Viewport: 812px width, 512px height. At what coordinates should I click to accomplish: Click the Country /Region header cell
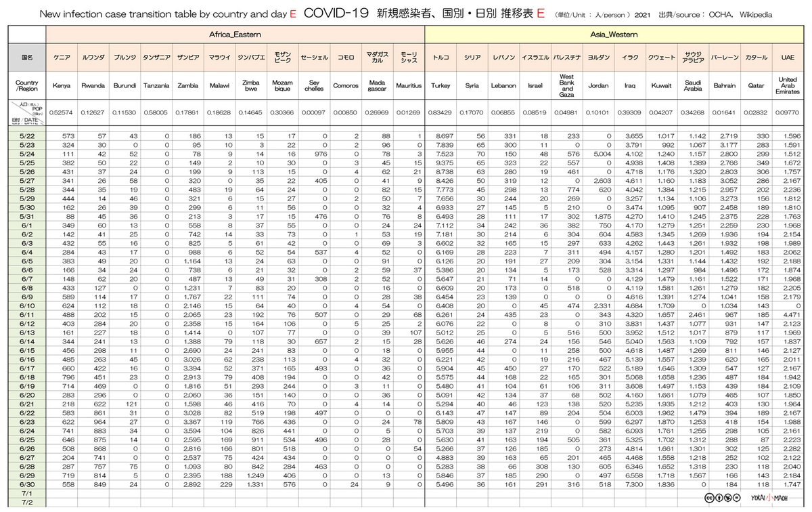pos(27,85)
